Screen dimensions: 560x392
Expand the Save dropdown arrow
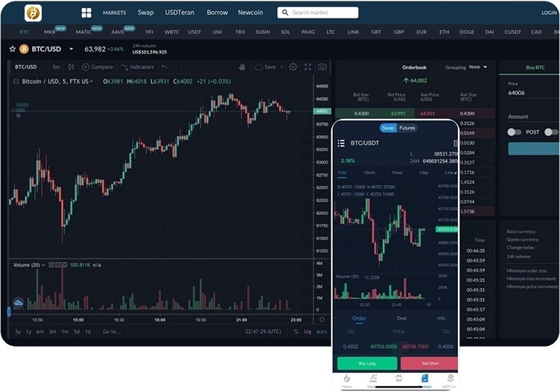[x=281, y=67]
